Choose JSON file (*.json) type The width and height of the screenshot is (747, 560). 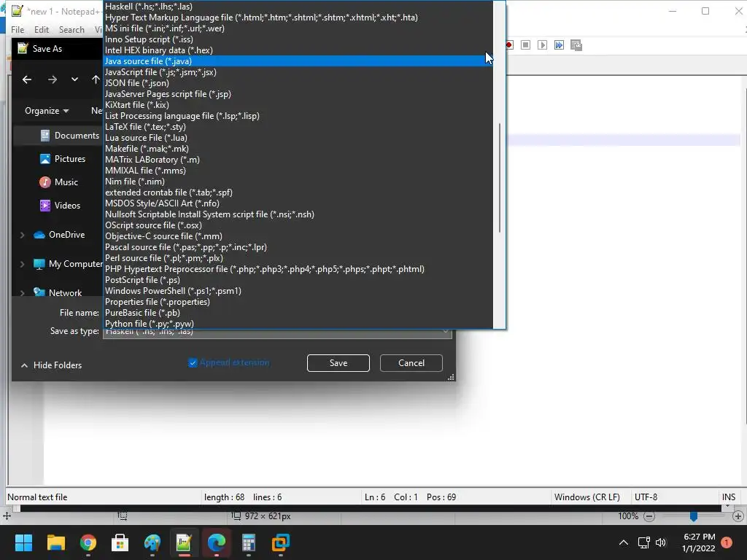298,83
